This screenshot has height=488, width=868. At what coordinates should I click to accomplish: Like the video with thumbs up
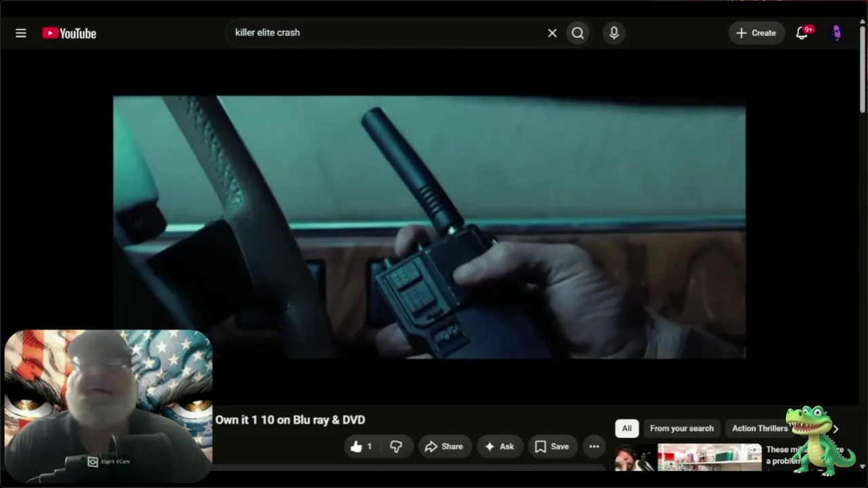click(x=361, y=447)
